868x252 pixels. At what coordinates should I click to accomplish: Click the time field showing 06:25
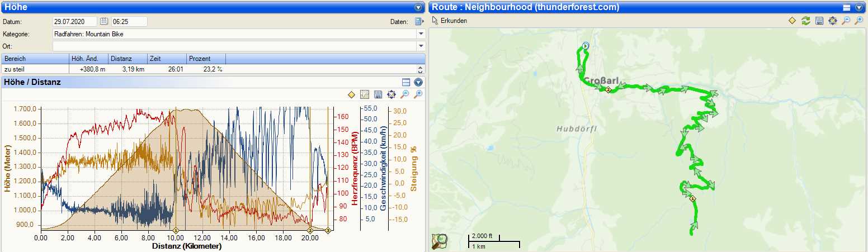pos(129,21)
